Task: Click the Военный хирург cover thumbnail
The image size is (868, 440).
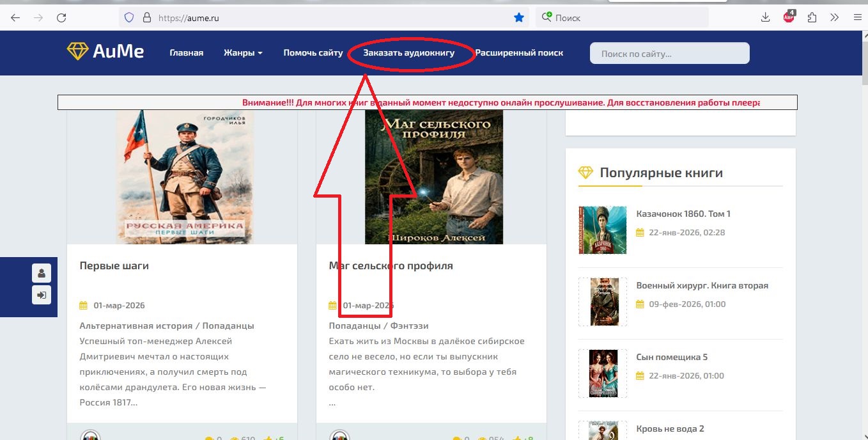Action: 603,302
